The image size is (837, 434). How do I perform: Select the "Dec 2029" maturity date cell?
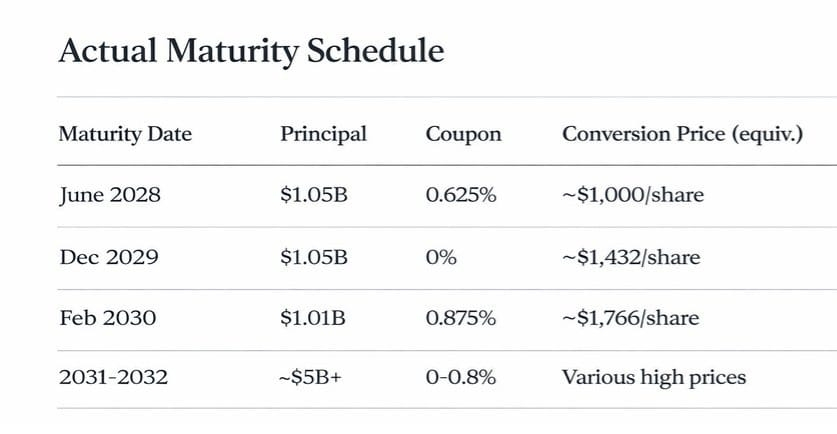pyautogui.click(x=107, y=258)
